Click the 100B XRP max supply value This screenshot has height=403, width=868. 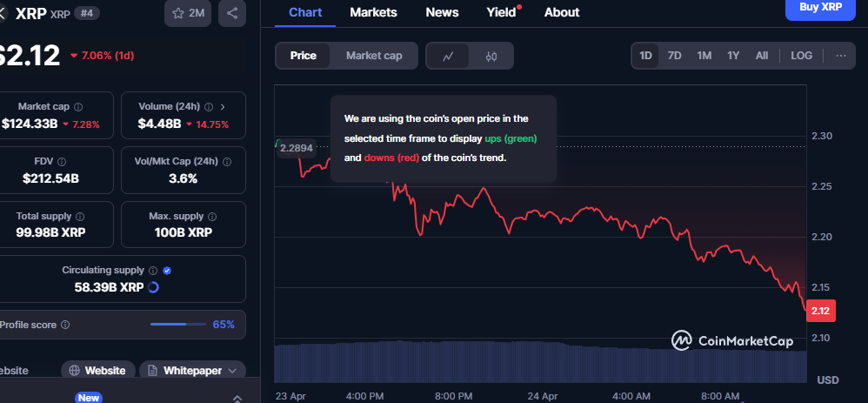[x=184, y=232]
